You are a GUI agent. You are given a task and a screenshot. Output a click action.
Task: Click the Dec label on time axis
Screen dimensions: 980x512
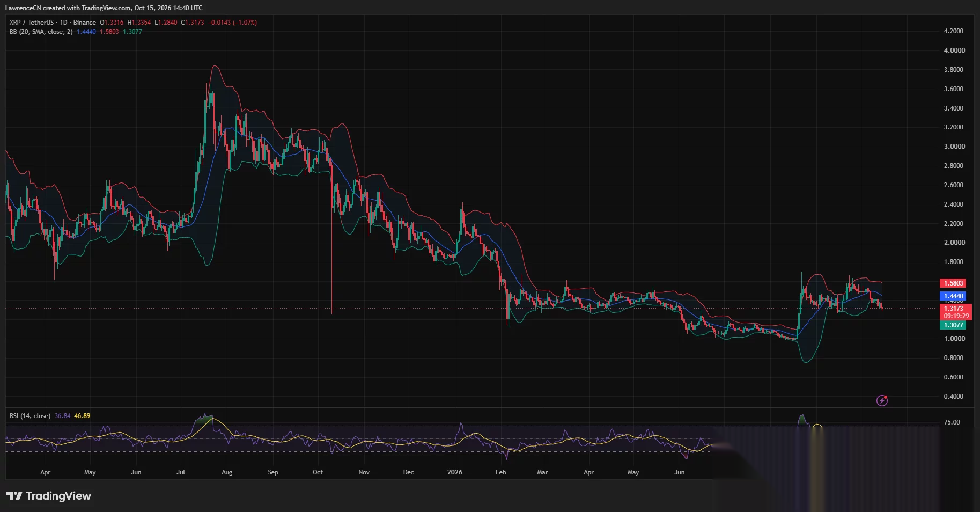coord(408,472)
